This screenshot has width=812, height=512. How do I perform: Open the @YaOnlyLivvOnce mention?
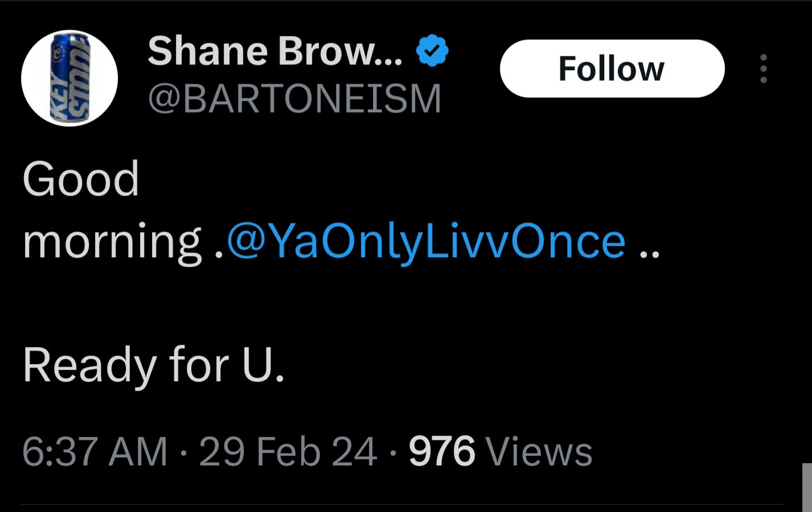point(426,242)
